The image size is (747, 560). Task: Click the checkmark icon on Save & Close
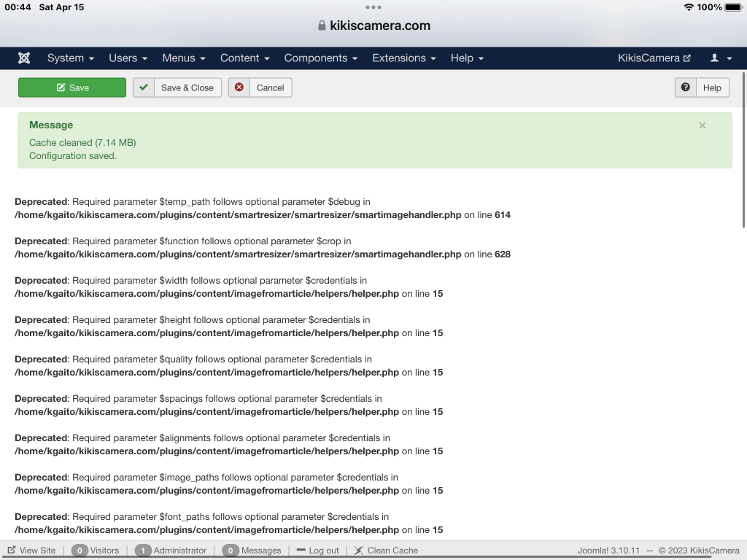144,87
